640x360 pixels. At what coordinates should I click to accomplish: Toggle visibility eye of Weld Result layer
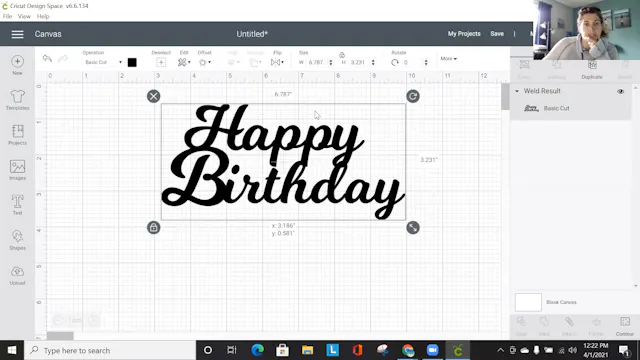tap(620, 91)
